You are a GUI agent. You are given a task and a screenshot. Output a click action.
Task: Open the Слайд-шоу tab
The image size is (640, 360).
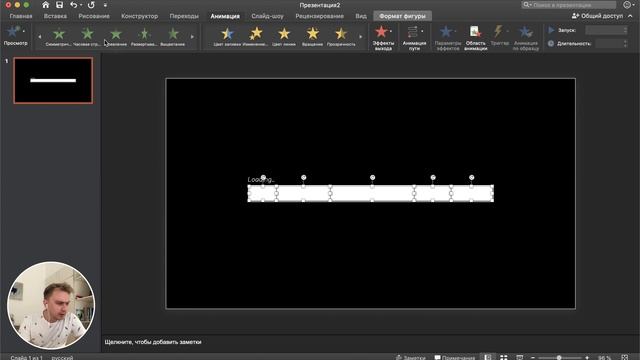tap(267, 16)
